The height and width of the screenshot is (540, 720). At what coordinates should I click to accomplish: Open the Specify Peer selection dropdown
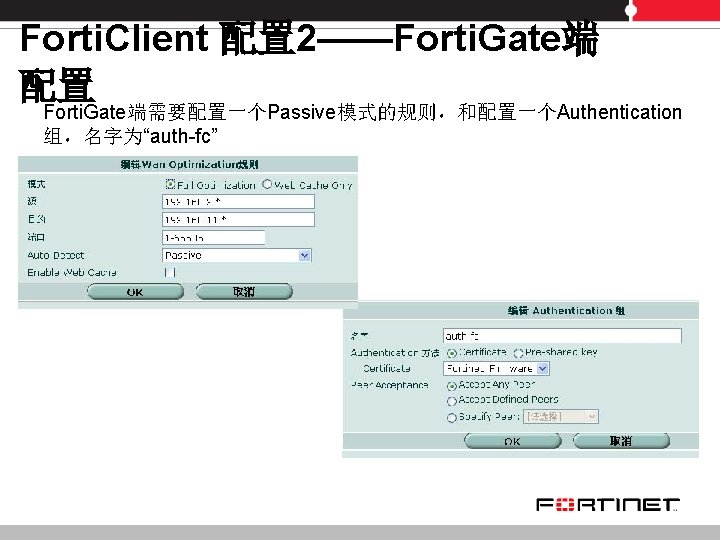click(x=561, y=416)
